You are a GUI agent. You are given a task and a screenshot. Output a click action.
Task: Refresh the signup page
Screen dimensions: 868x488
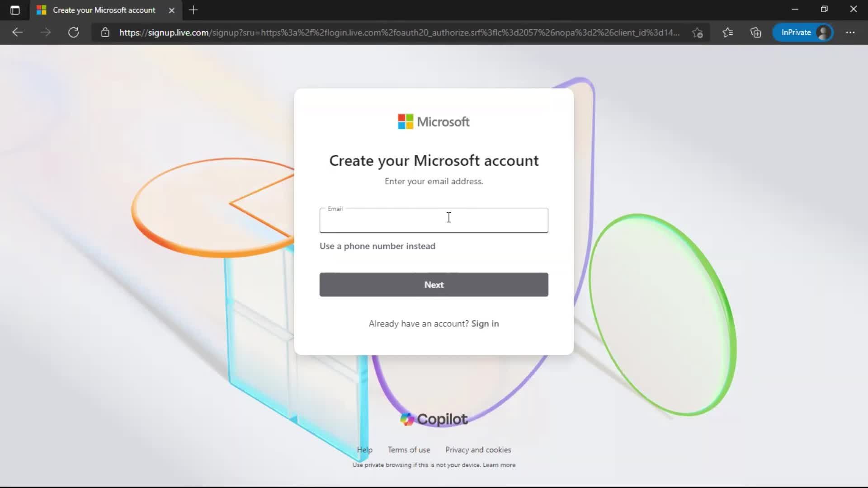coord(73,32)
